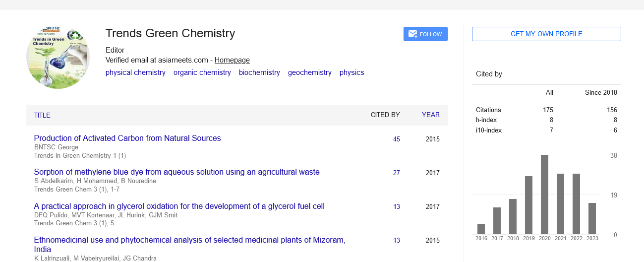Screen dimensions: 644x262
Task: Sort publications by Title column header
Action: click(42, 115)
